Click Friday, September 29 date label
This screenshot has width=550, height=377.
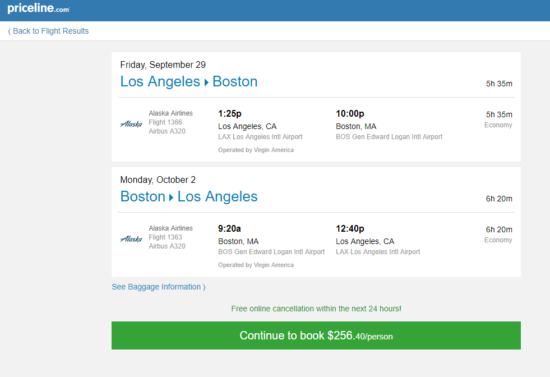163,65
